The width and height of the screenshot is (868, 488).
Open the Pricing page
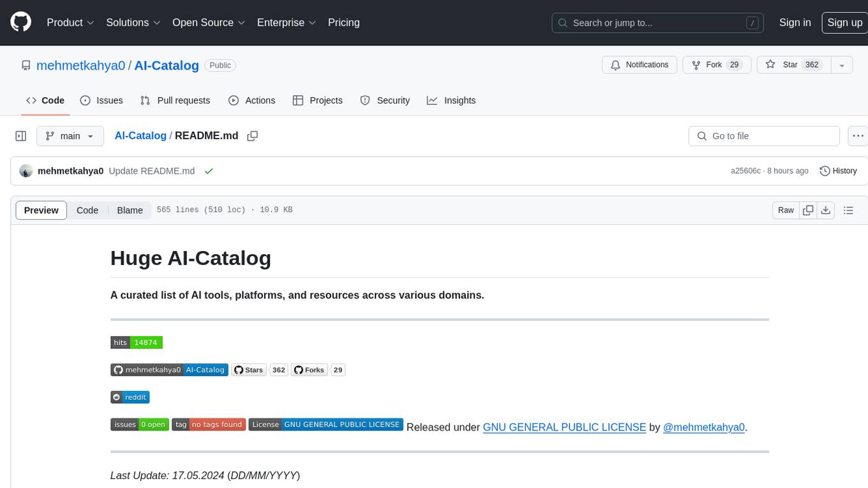point(344,22)
